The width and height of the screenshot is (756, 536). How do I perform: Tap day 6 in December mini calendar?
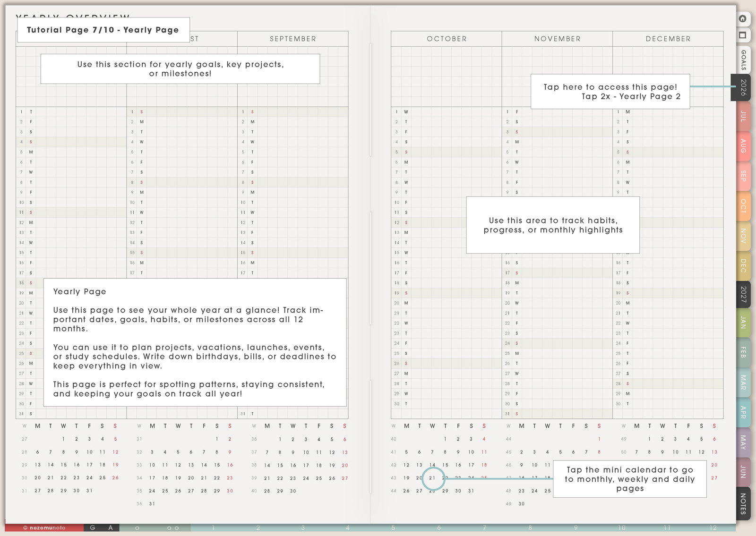(x=714, y=439)
